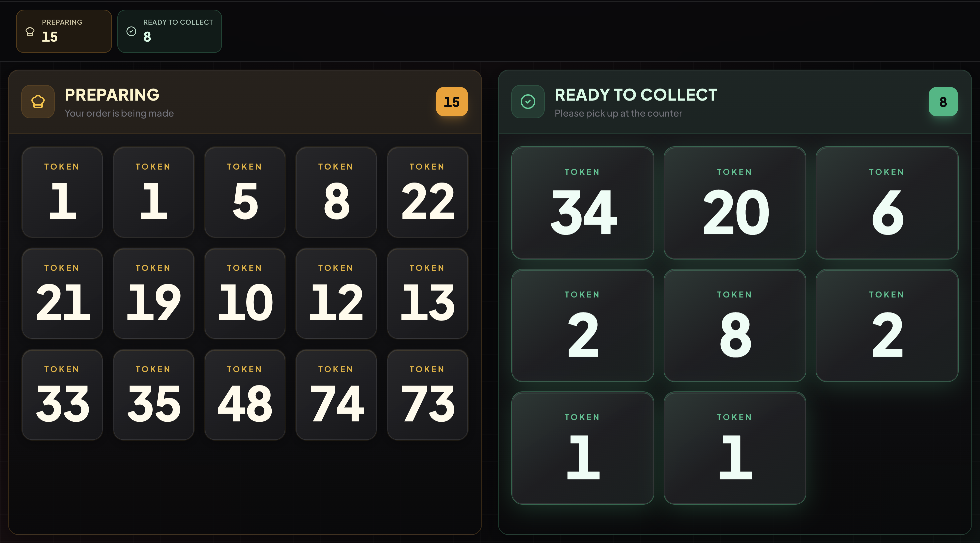
Task: Click the small chef hat icon in top summary
Action: (30, 31)
